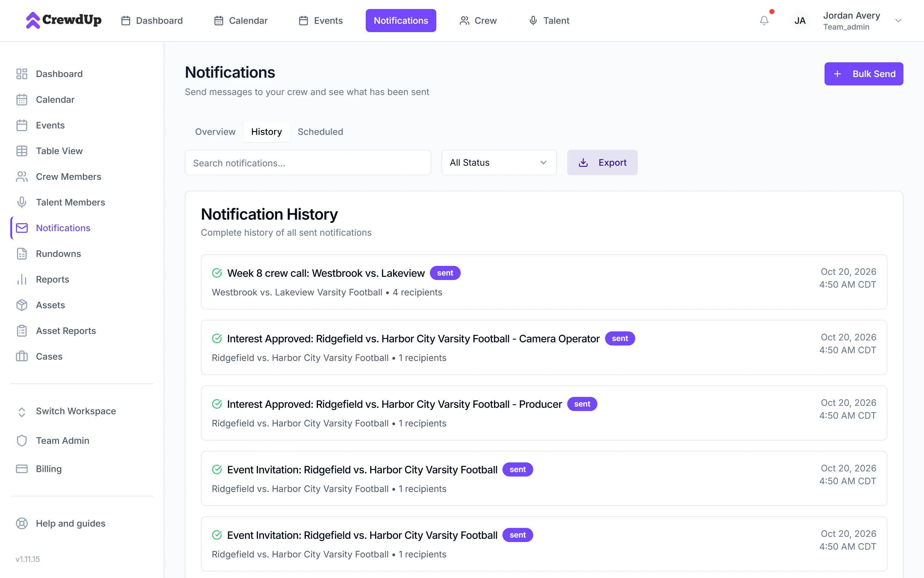The image size is (924, 578).
Task: Expand the Jordan Avery account chevron
Action: tap(898, 21)
